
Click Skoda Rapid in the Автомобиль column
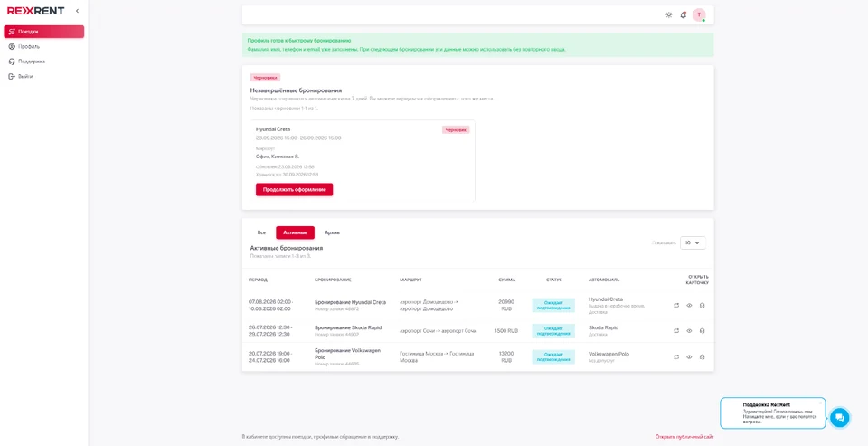tap(603, 327)
